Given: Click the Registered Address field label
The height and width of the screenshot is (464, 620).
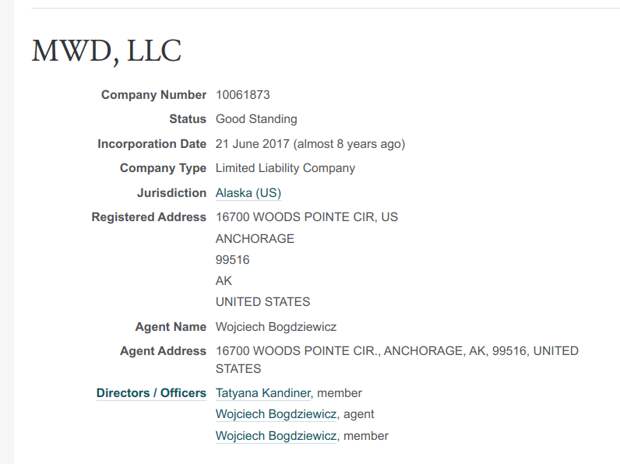Looking at the screenshot, I should 149,217.
